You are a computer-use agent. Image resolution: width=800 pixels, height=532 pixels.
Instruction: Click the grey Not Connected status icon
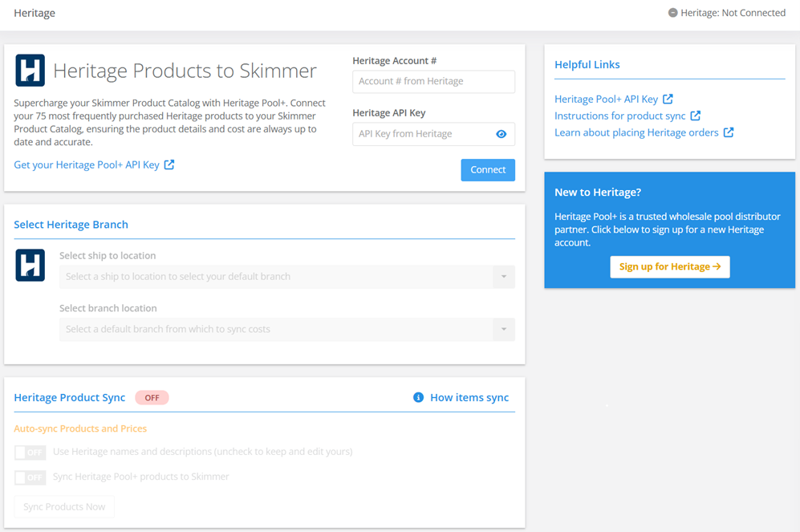click(x=673, y=13)
